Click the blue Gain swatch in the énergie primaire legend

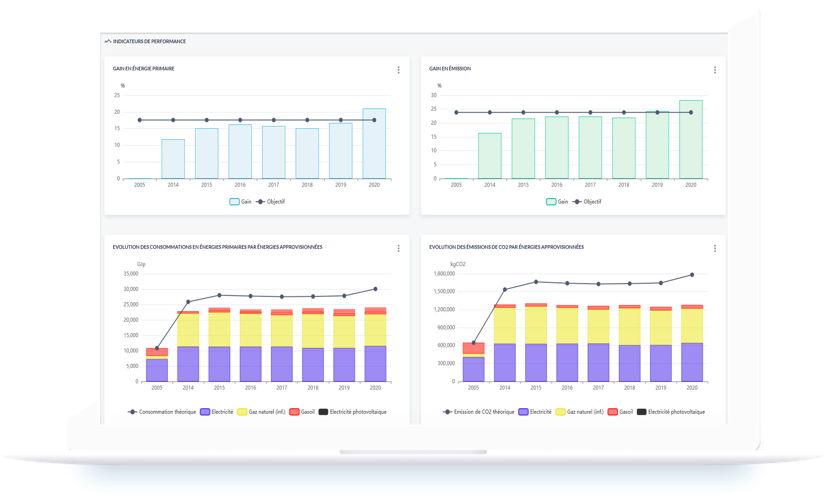pyautogui.click(x=234, y=202)
